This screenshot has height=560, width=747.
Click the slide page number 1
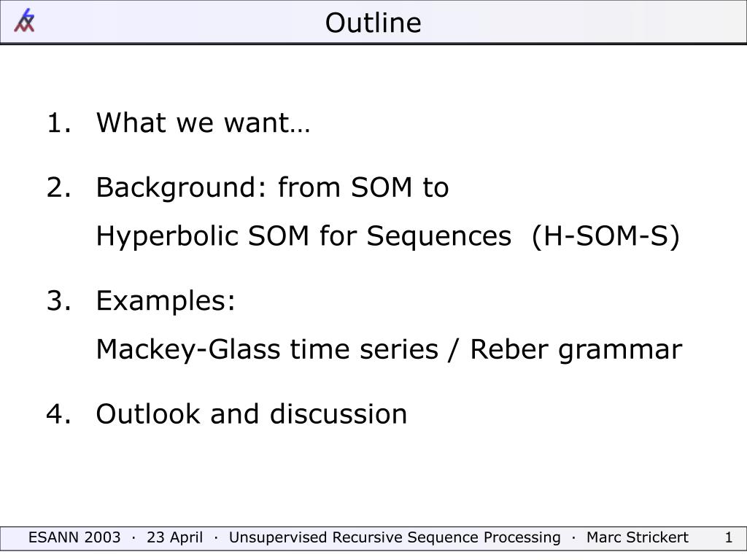coord(729,537)
